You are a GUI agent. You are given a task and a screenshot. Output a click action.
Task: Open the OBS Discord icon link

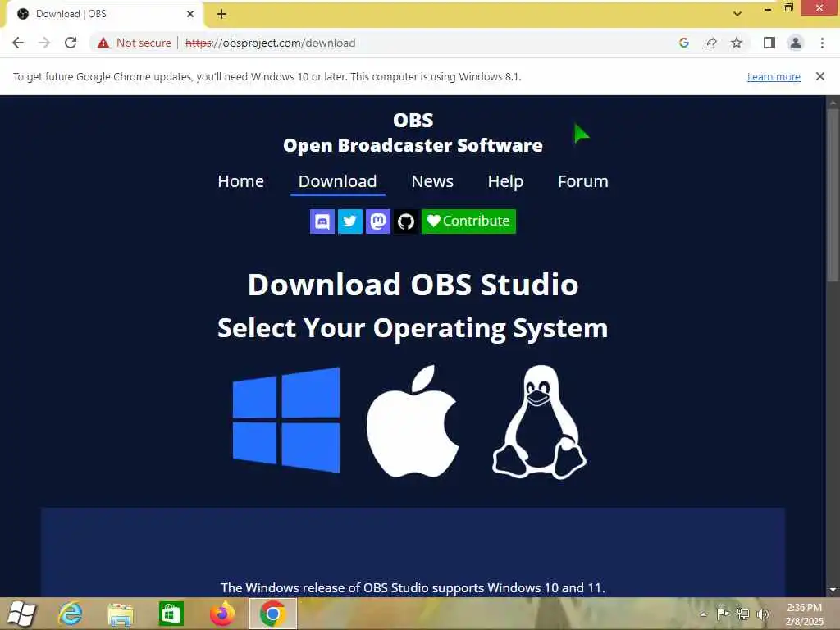tap(322, 221)
